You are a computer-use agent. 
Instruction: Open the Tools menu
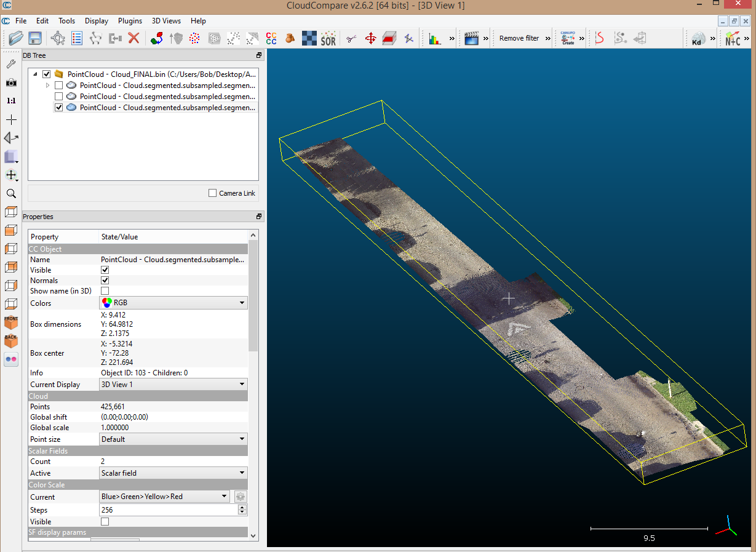[66, 21]
